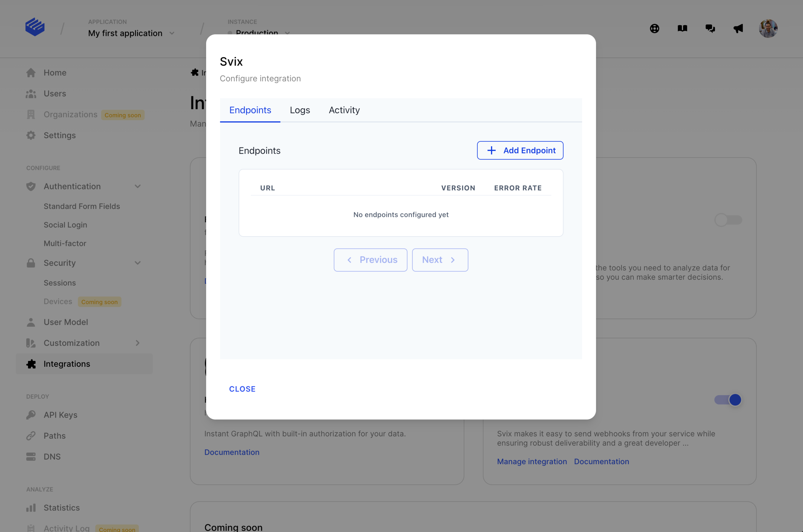Click the Next page button
This screenshot has width=803, height=532.
(440, 260)
